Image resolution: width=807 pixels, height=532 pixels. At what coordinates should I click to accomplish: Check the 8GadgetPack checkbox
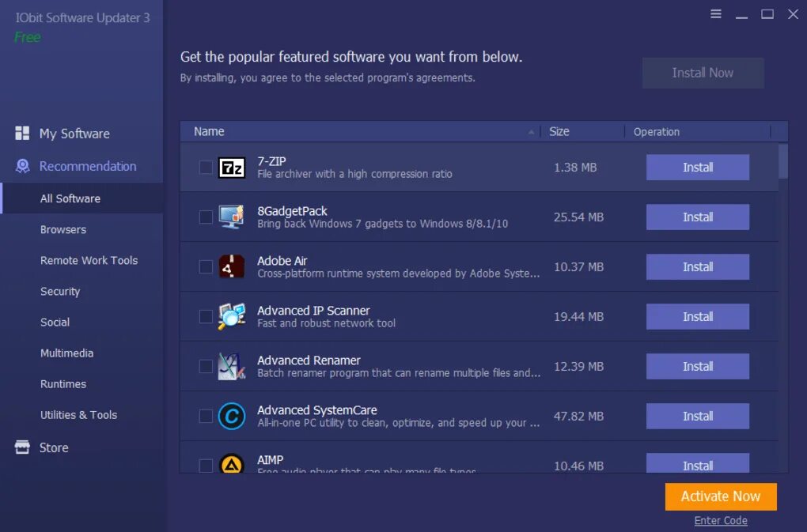(206, 217)
